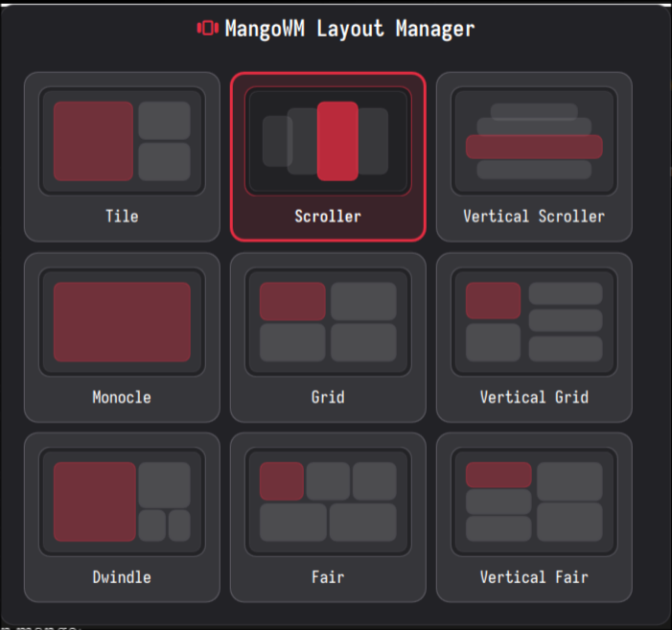Click the "Tile" label
Screen dimensions: 672x630
click(x=122, y=216)
